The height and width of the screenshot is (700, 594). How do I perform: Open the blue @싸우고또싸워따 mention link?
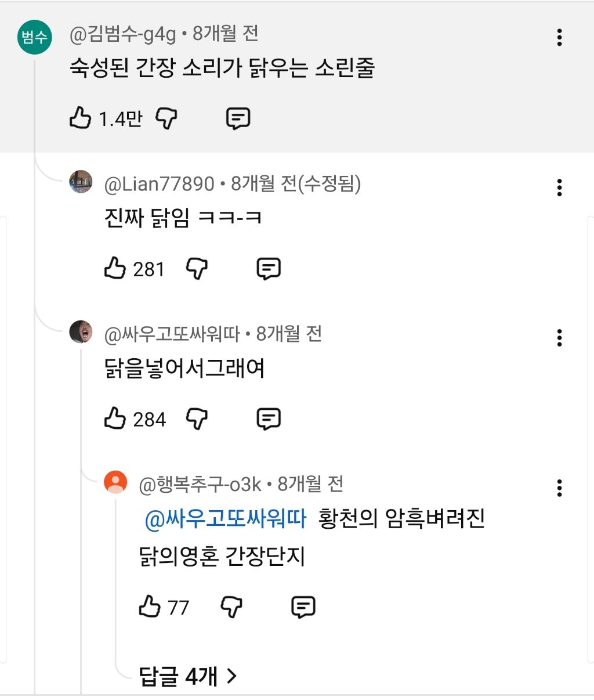pos(225,518)
